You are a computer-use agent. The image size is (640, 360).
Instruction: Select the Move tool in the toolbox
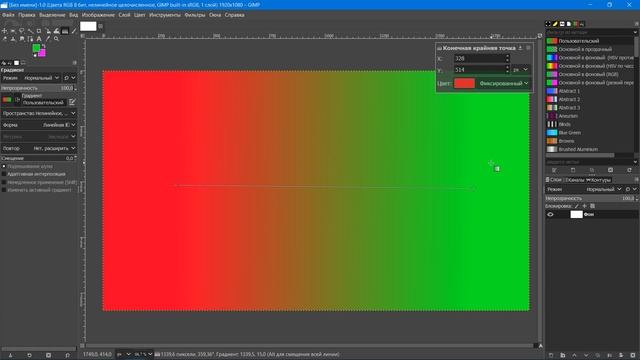click(x=4, y=31)
